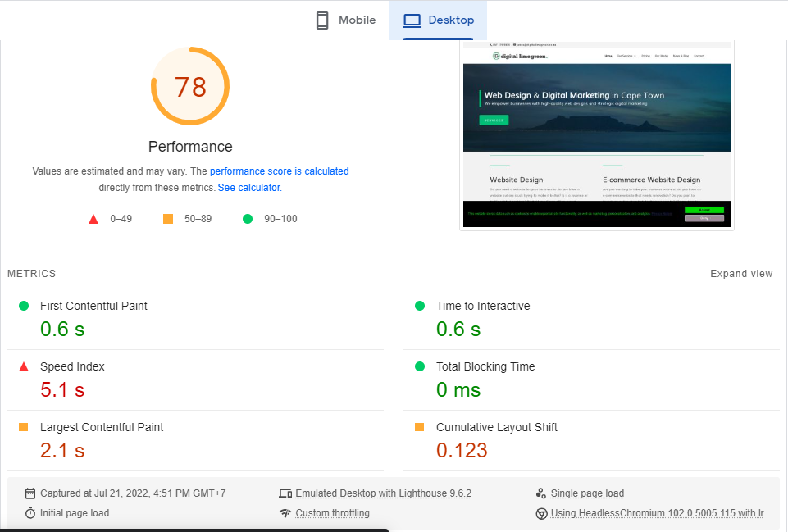Expand the Custom throttling details
The height and width of the screenshot is (532, 788).
click(x=332, y=513)
